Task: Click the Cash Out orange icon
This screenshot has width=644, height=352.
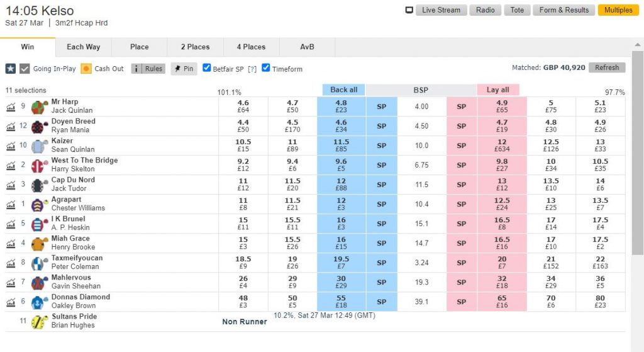Action: (x=86, y=69)
